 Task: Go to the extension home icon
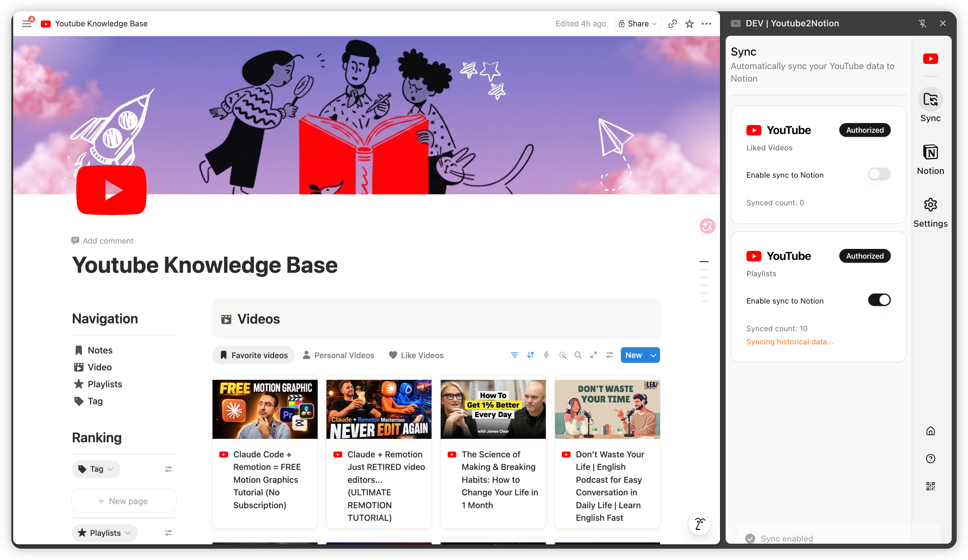pos(930,431)
